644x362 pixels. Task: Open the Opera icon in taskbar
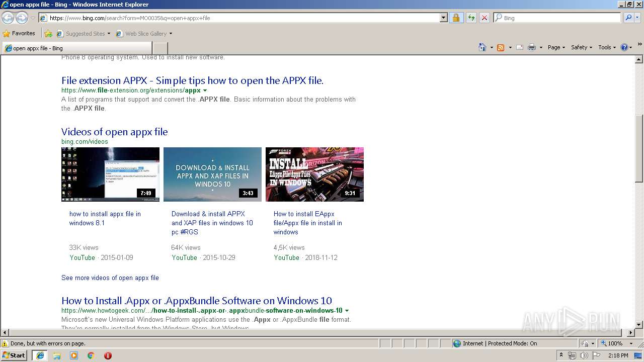tap(108, 355)
